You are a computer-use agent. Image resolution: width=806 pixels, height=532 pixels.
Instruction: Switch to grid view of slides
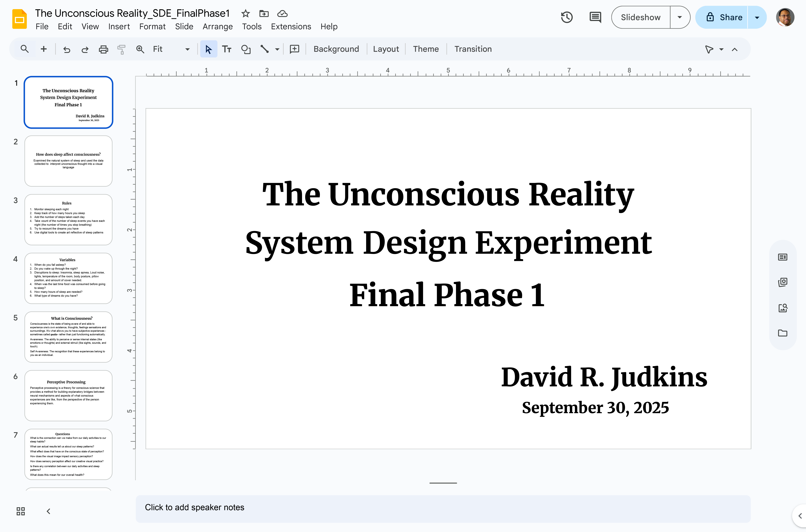21,511
